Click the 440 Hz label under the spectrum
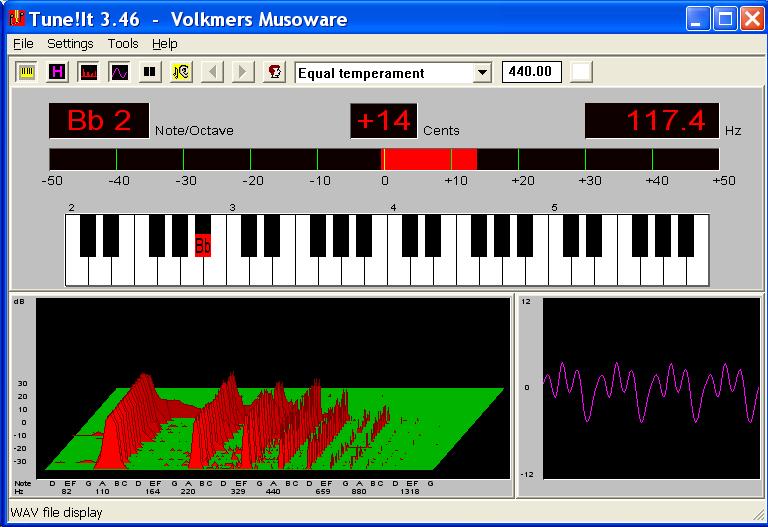This screenshot has height=527, width=768. [x=273, y=491]
